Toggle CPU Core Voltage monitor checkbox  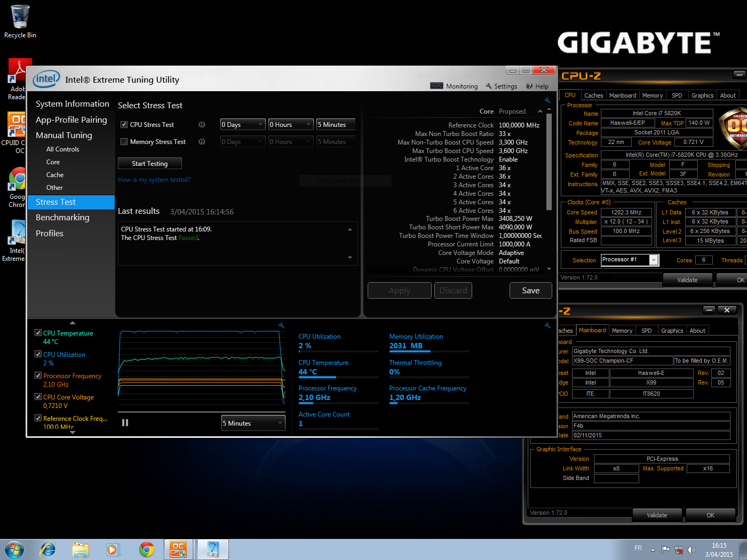pos(38,397)
